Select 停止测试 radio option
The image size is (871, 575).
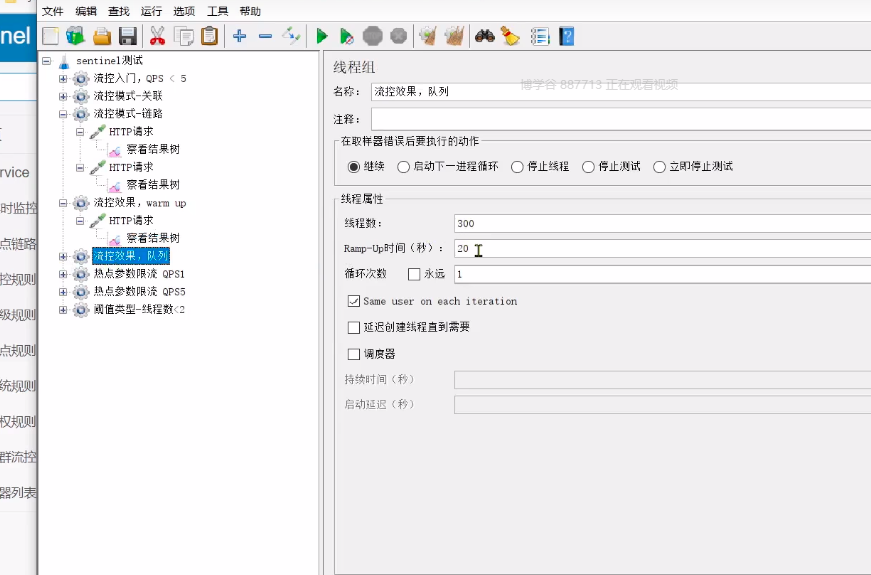click(588, 167)
